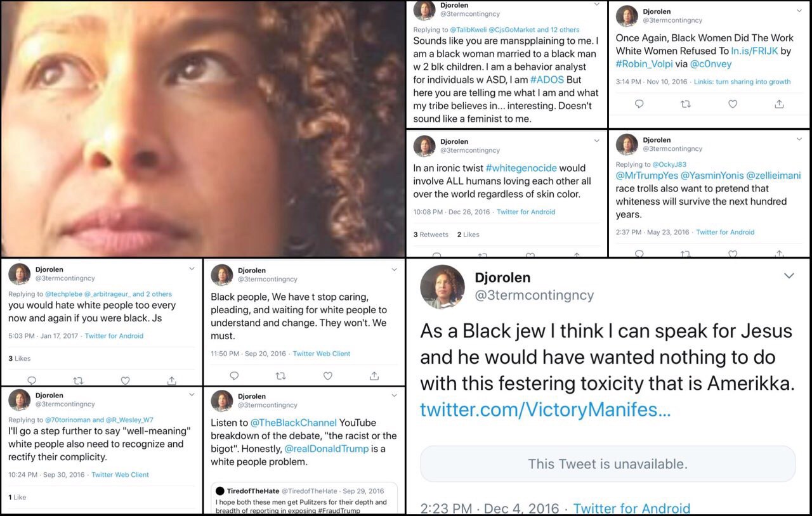Click reply icon under Black Women Did The Work tweet
Viewport: 812px width, 516px height.
coord(639,104)
